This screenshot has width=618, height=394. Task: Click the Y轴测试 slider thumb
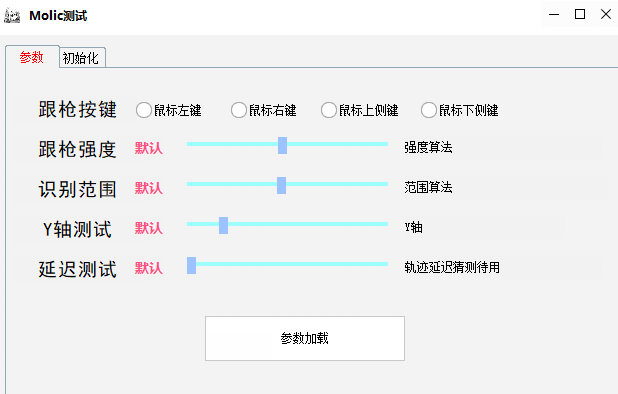coord(223,225)
